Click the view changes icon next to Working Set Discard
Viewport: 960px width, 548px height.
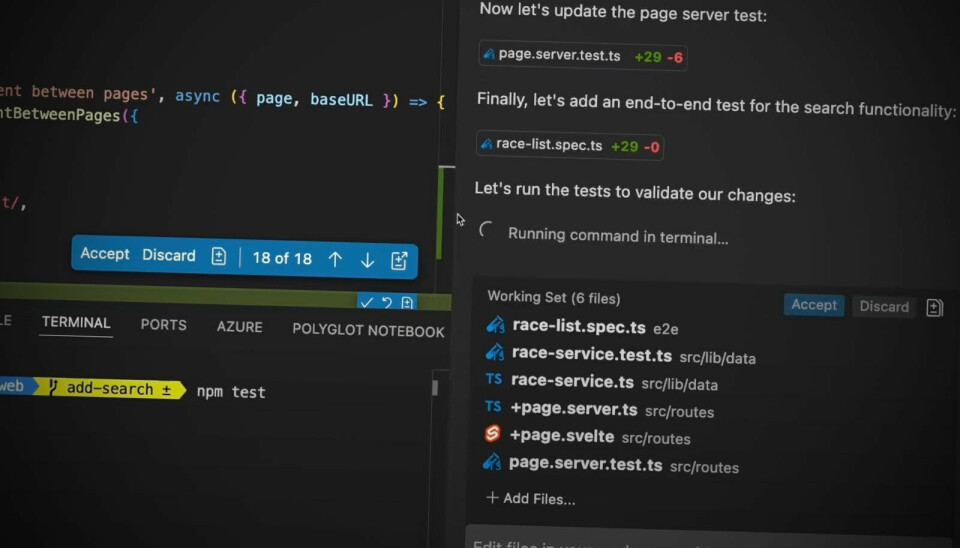934,307
